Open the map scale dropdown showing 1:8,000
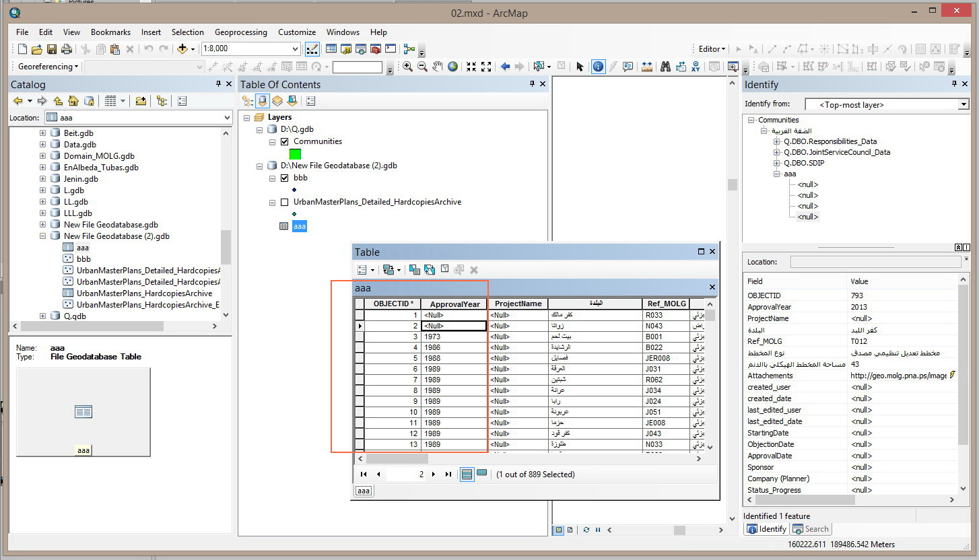 click(x=295, y=49)
